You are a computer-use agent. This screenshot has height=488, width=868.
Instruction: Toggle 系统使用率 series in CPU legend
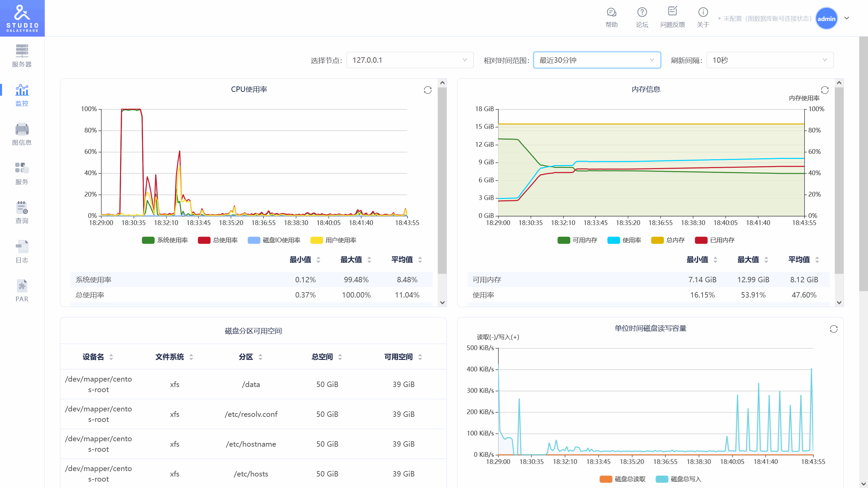coord(165,240)
